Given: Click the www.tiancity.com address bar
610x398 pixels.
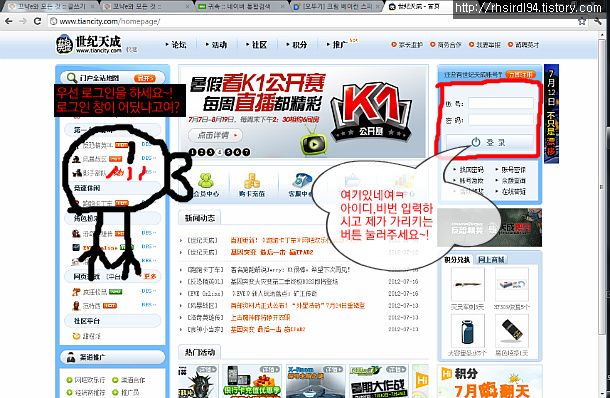Looking at the screenshot, I should pos(311,21).
